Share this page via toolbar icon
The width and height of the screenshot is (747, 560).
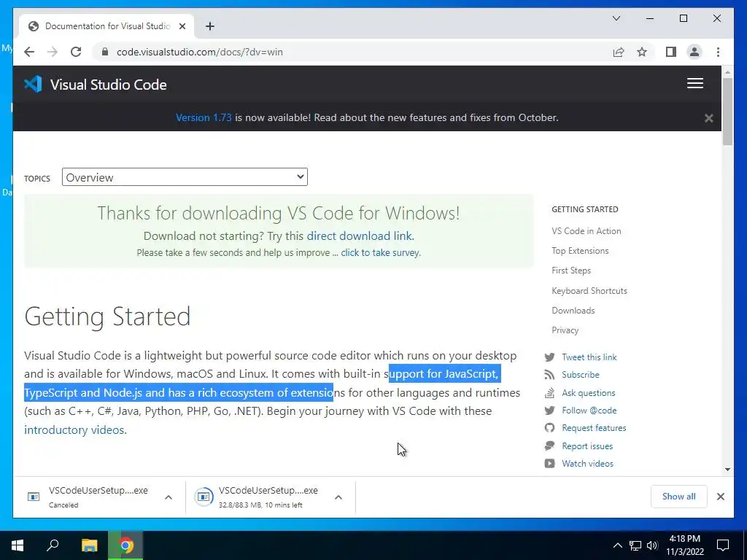(619, 52)
